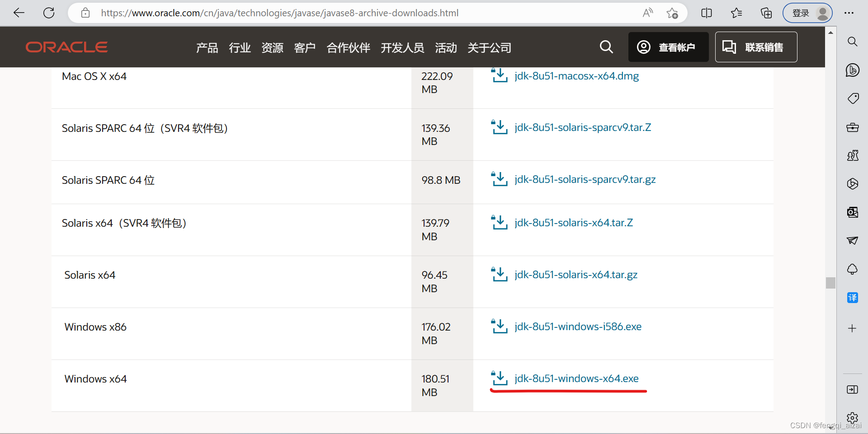868x434 pixels.
Task: Click download icon beside windows-x64.exe
Action: [x=499, y=378]
